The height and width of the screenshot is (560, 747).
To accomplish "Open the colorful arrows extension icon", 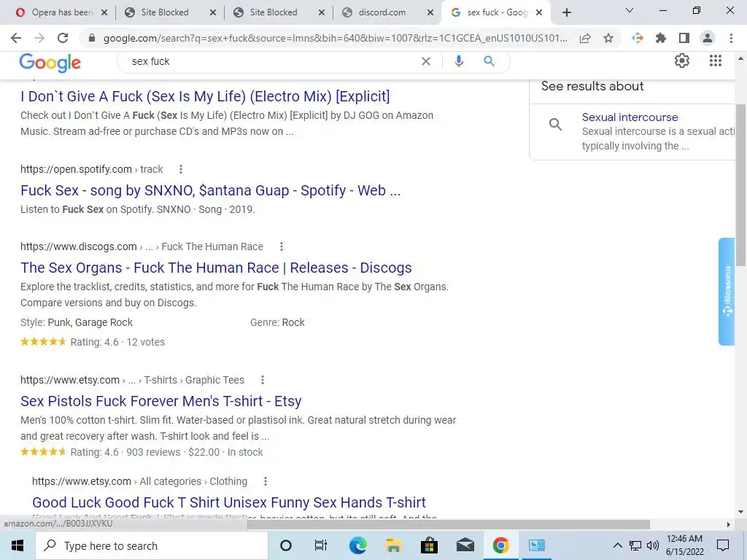I will tap(638, 38).
